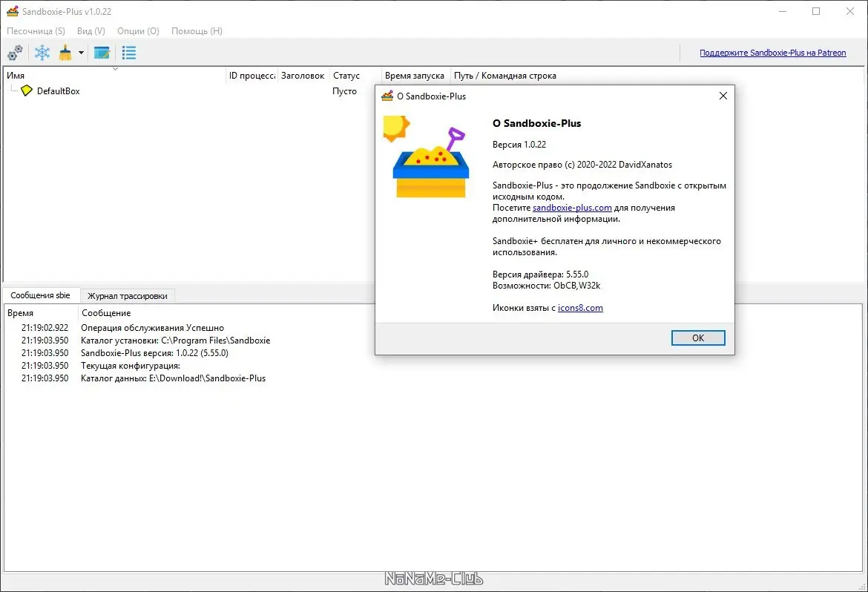The height and width of the screenshot is (592, 868).
Task: Click the About dialog title bar icon
Action: (x=387, y=96)
